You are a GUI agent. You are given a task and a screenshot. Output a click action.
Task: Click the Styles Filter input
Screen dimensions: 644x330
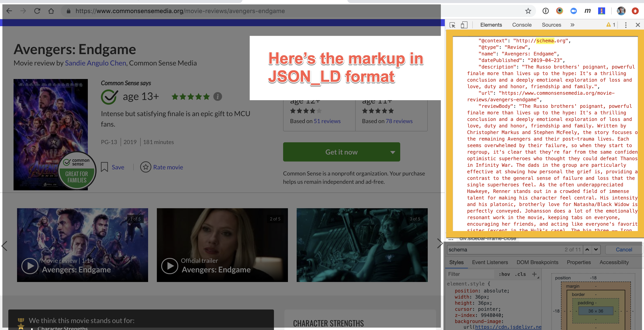point(470,274)
